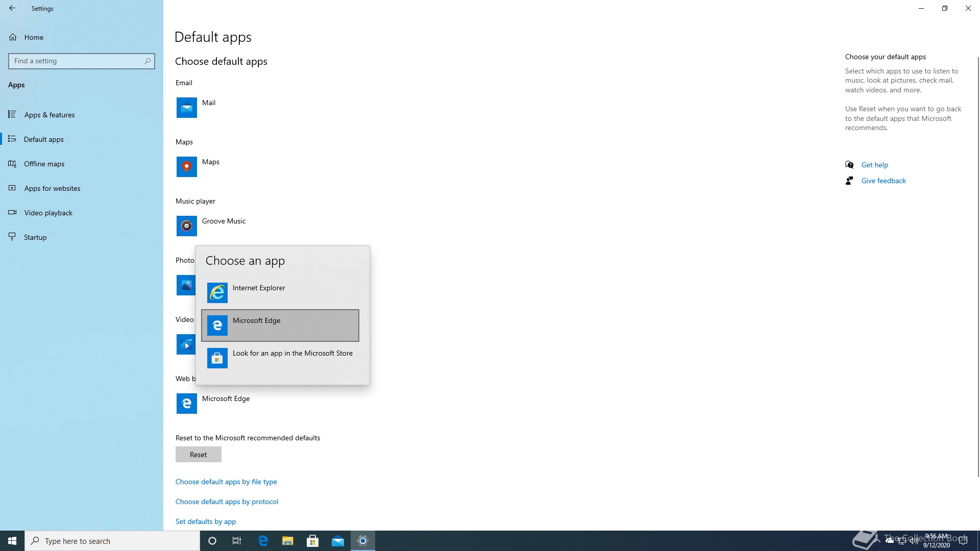Open File Explorer from taskbar

(288, 541)
